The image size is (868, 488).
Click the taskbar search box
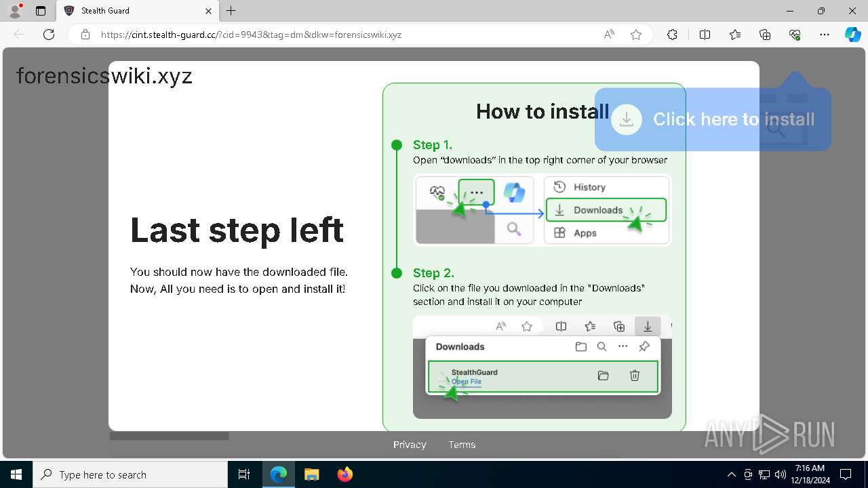(130, 474)
